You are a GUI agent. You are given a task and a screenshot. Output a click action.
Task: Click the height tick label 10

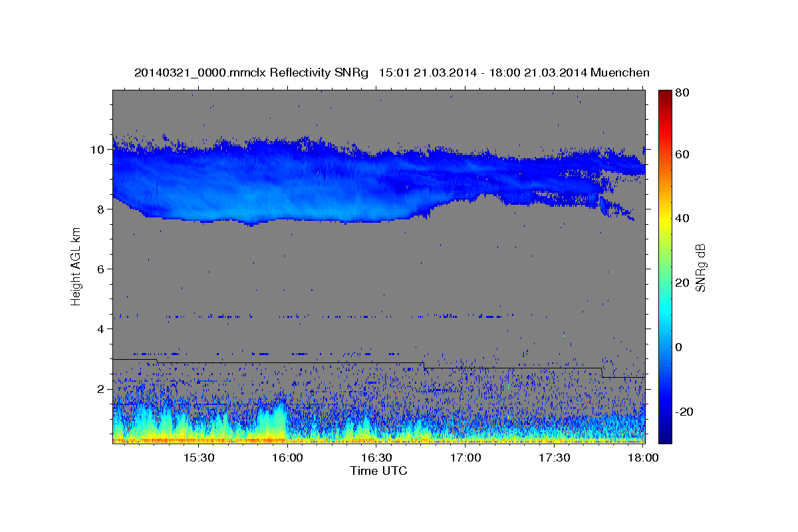(98, 149)
